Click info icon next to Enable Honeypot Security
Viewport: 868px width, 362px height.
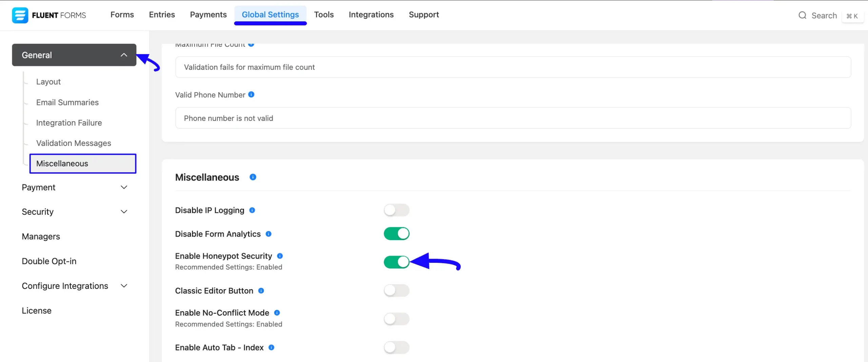coord(280,256)
